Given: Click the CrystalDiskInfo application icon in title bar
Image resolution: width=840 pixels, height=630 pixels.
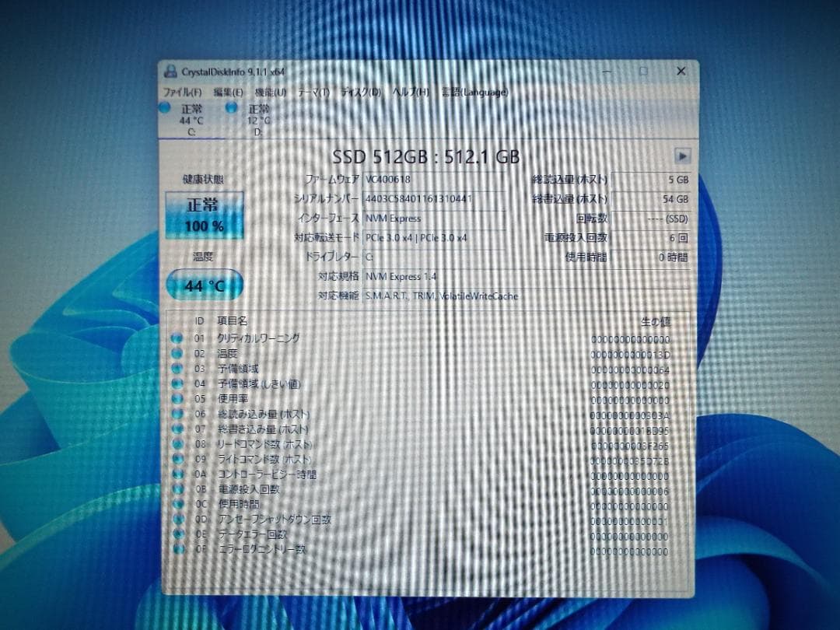Looking at the screenshot, I should 170,71.
